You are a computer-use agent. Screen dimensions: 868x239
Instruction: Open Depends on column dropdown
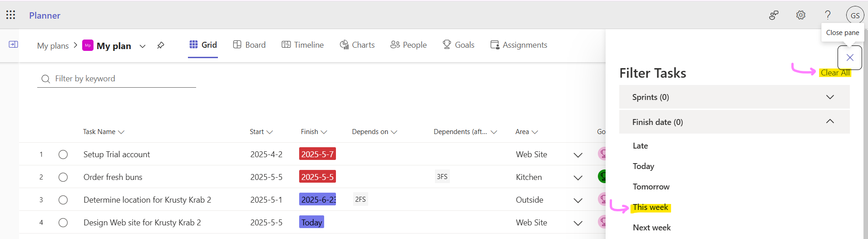click(394, 132)
